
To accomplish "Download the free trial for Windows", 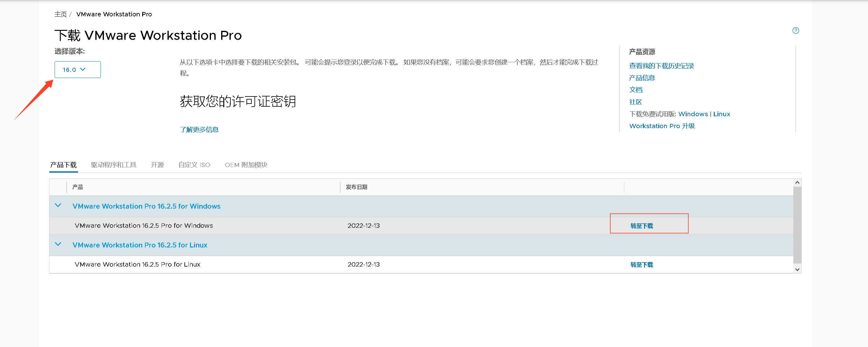I will (x=693, y=114).
